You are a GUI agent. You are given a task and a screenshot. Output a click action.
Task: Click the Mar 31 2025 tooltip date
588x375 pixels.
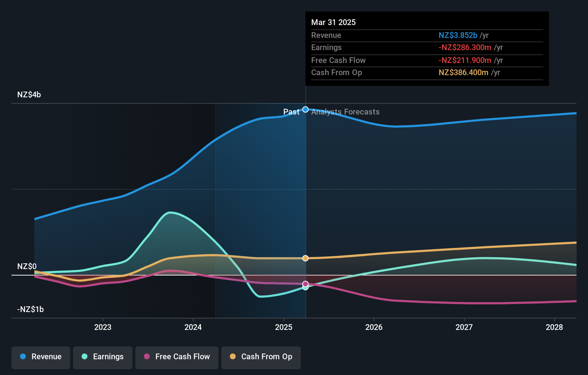[x=333, y=23]
